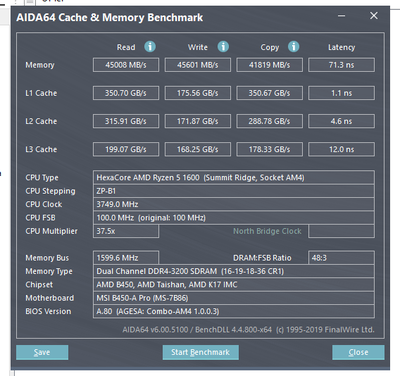
Task: Close the benchmark dialog via Close button
Action: pyautogui.click(x=358, y=352)
